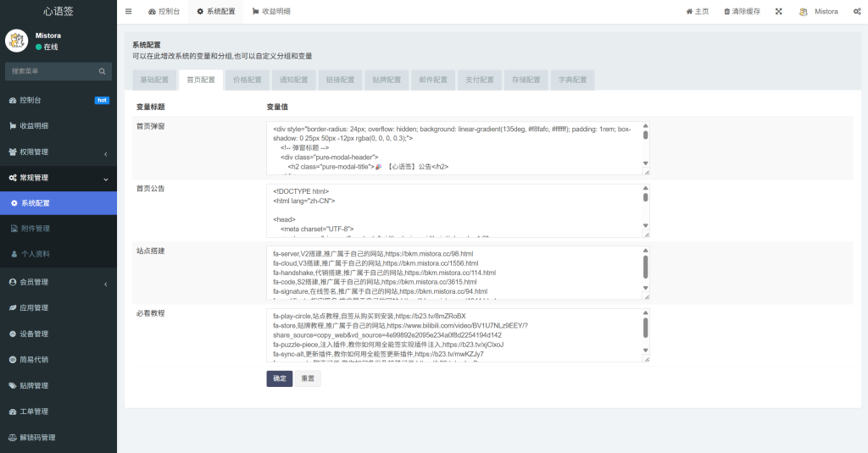This screenshot has width=868, height=453.
Task: Click the Mistora avatar in sidebar
Action: click(x=17, y=41)
